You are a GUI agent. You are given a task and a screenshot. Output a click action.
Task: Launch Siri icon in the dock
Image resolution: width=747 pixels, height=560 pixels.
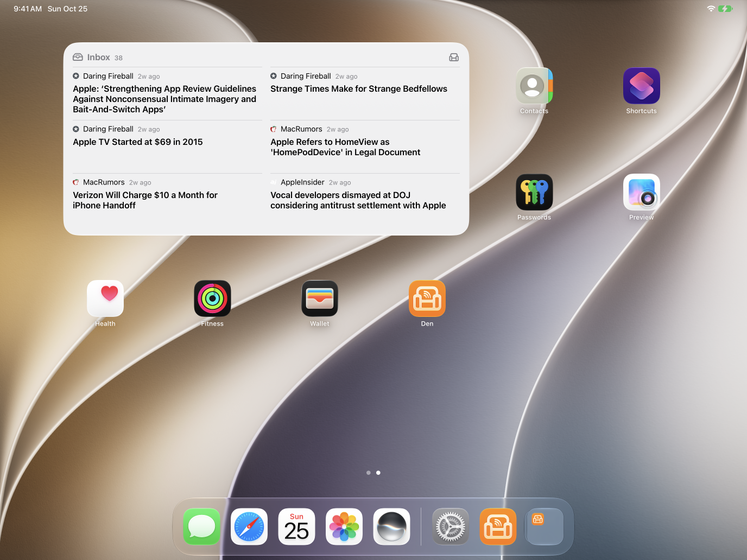pyautogui.click(x=391, y=526)
